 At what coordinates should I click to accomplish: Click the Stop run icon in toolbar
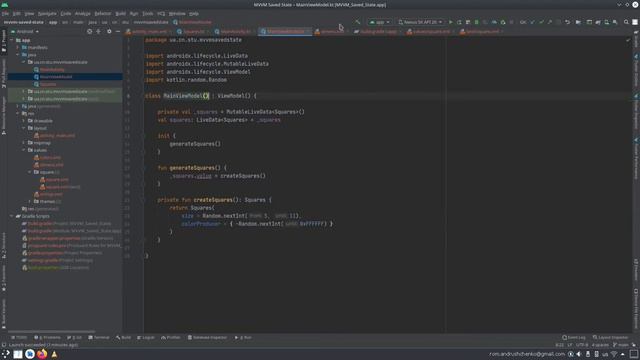511,22
